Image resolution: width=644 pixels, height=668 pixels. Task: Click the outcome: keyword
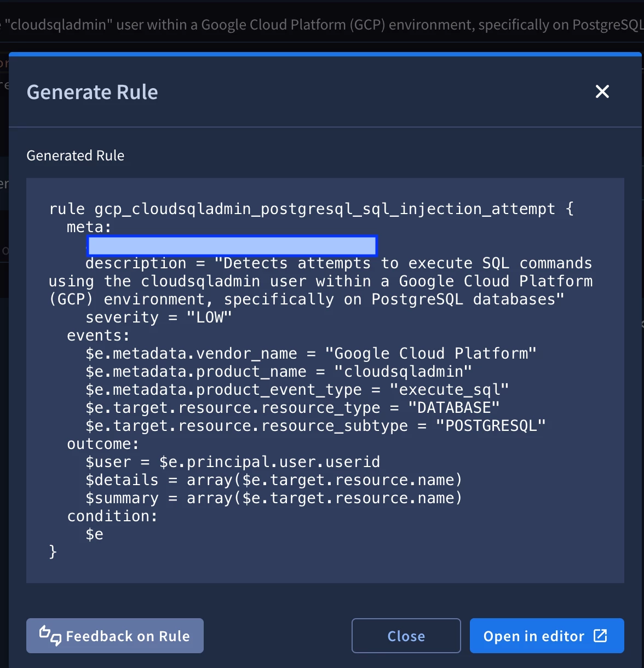pyautogui.click(x=103, y=444)
